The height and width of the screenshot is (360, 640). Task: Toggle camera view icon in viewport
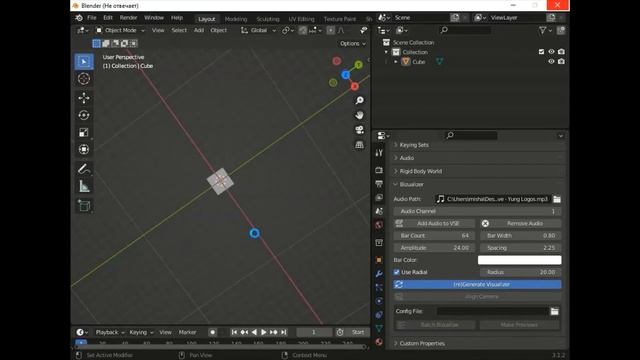[x=359, y=130]
